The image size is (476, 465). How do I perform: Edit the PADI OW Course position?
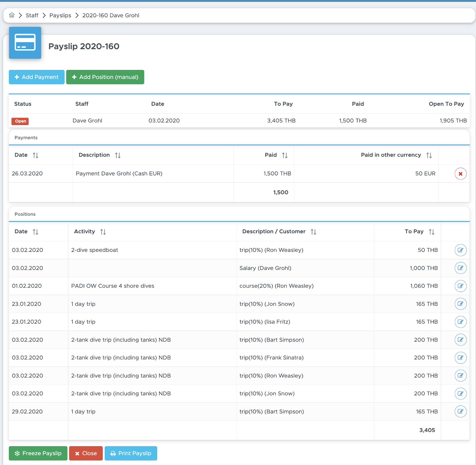pos(460,286)
